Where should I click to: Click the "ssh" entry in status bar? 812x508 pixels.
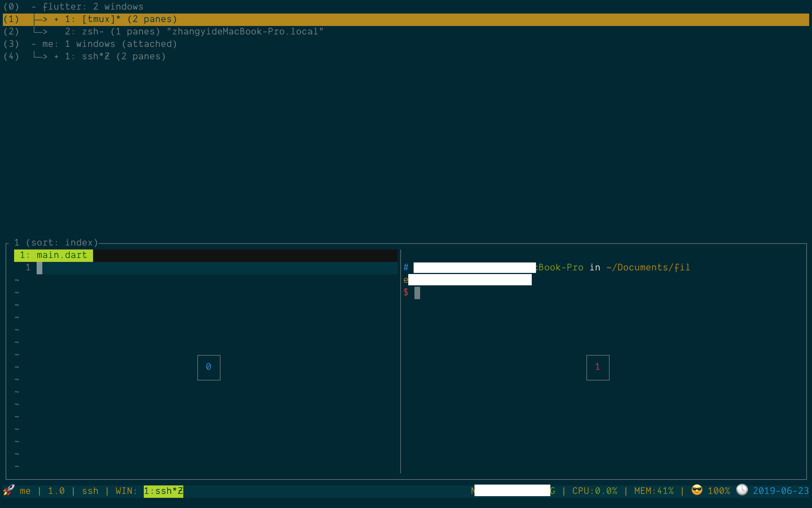[x=90, y=491]
